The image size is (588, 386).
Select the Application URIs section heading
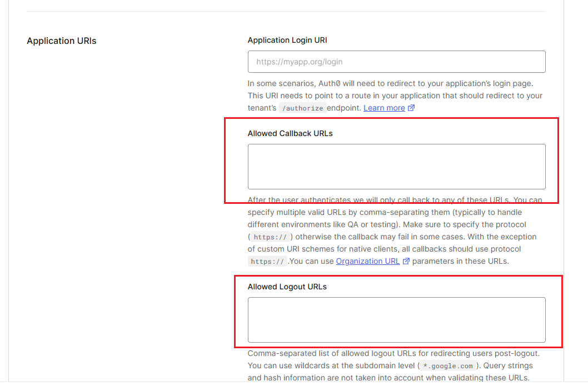pyautogui.click(x=61, y=41)
